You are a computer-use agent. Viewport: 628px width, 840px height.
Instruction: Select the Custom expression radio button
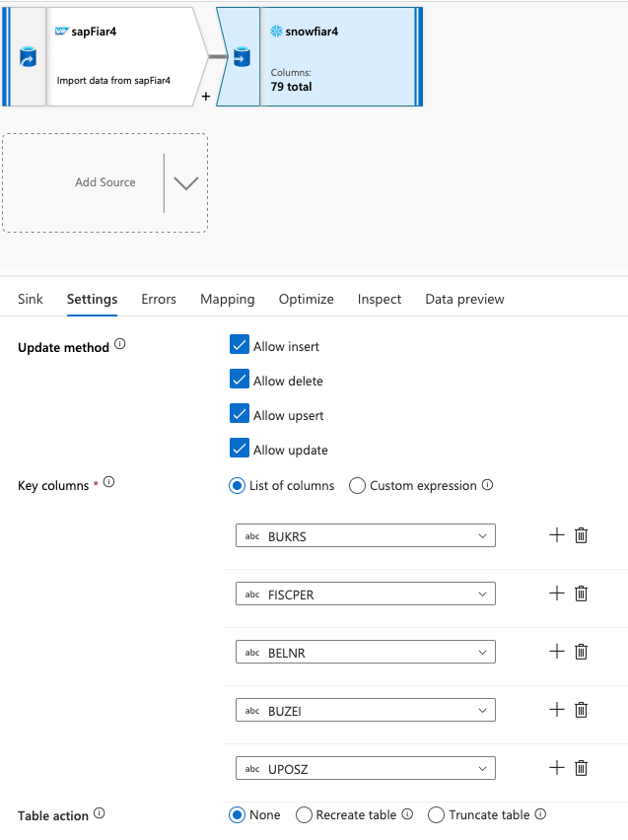(357, 485)
